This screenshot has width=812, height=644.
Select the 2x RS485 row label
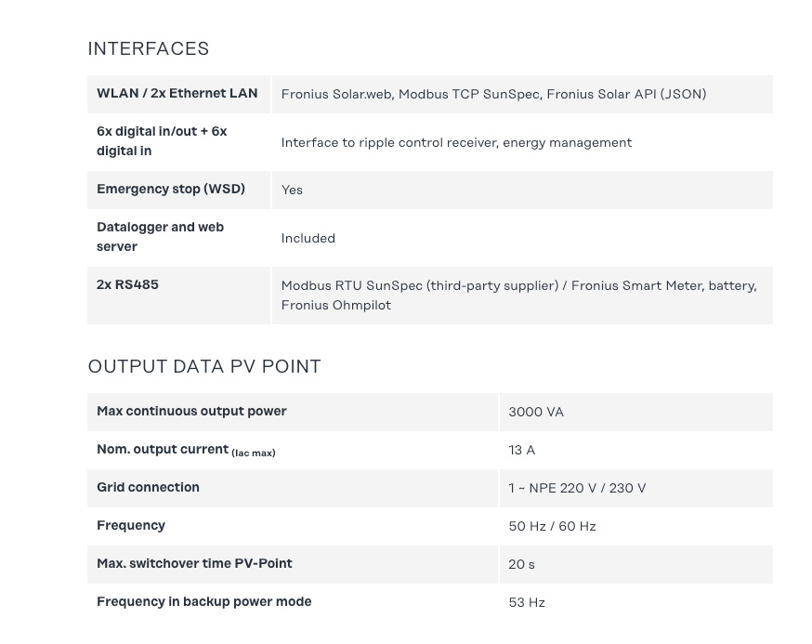pyautogui.click(x=128, y=284)
